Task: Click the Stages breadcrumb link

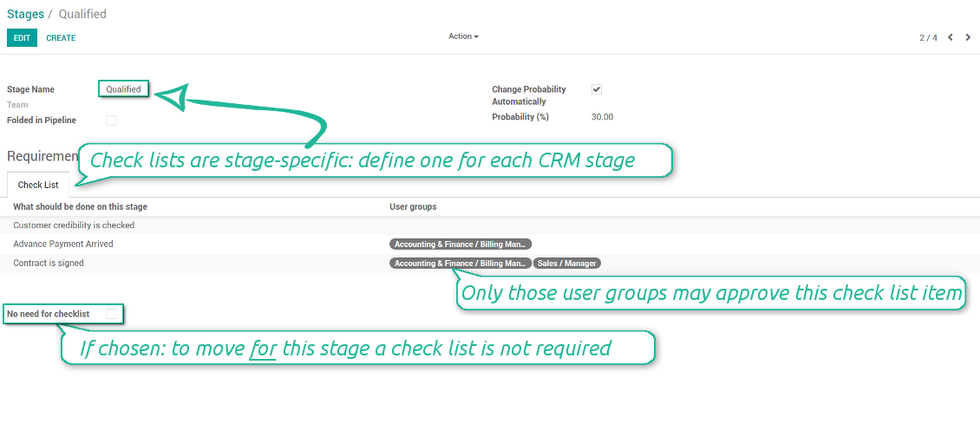Action: pos(25,14)
